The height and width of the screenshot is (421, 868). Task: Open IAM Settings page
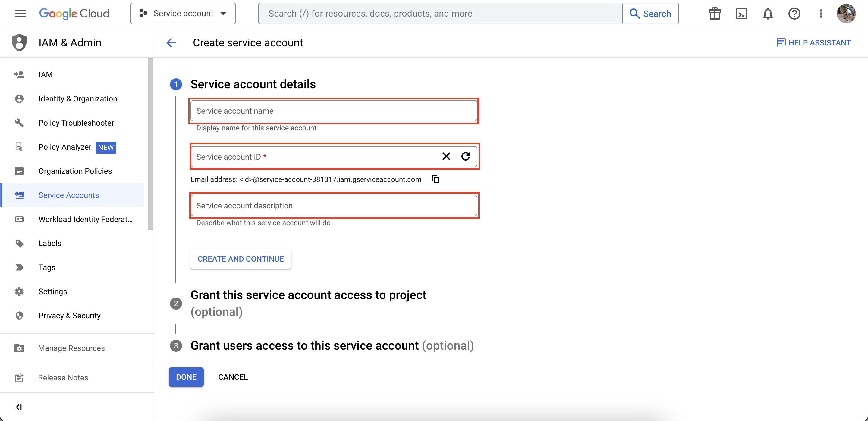(x=72, y=291)
